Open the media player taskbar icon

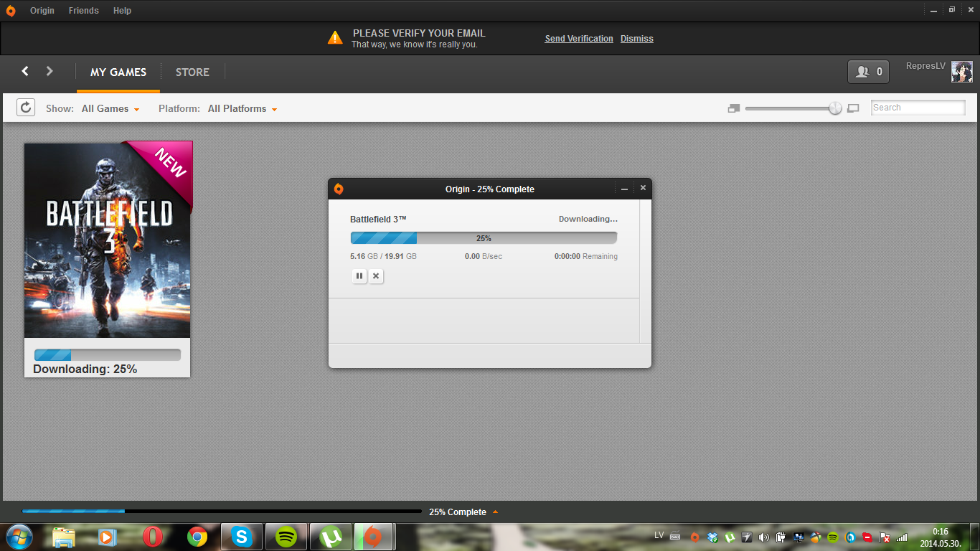pyautogui.click(x=107, y=537)
